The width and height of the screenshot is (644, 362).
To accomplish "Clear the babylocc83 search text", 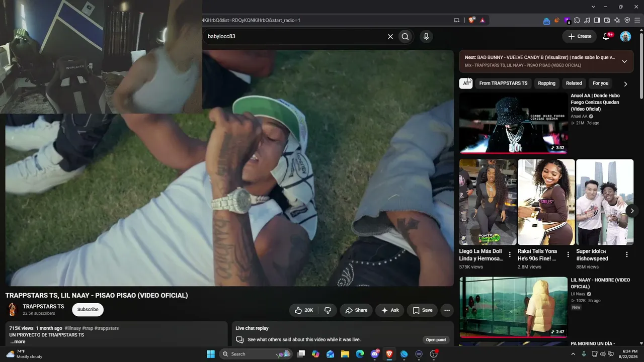I will point(390,36).
